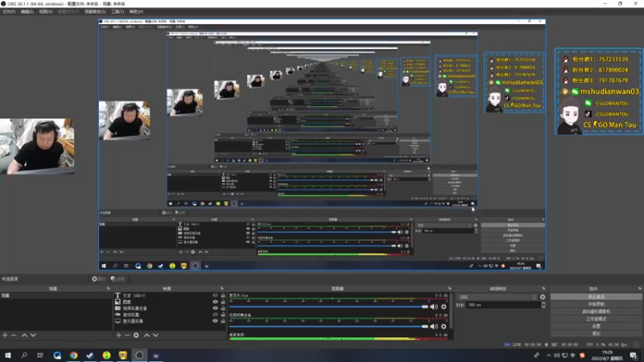Click 麦克风/Aux volume slider handle
644x362 pixels.
[425, 306]
